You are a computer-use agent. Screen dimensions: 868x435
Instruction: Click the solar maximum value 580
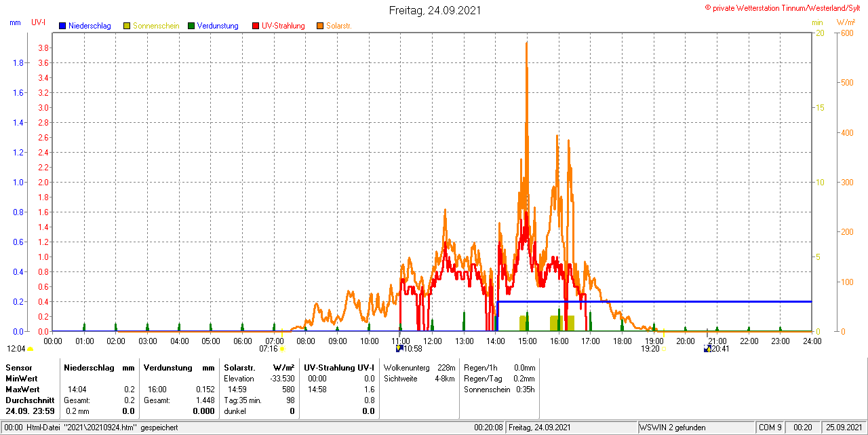[x=288, y=390]
